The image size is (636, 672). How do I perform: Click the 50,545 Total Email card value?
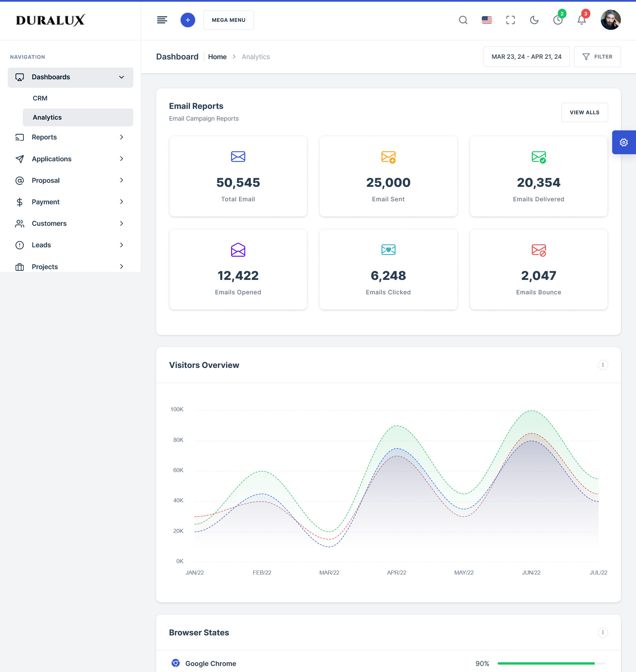[238, 182]
